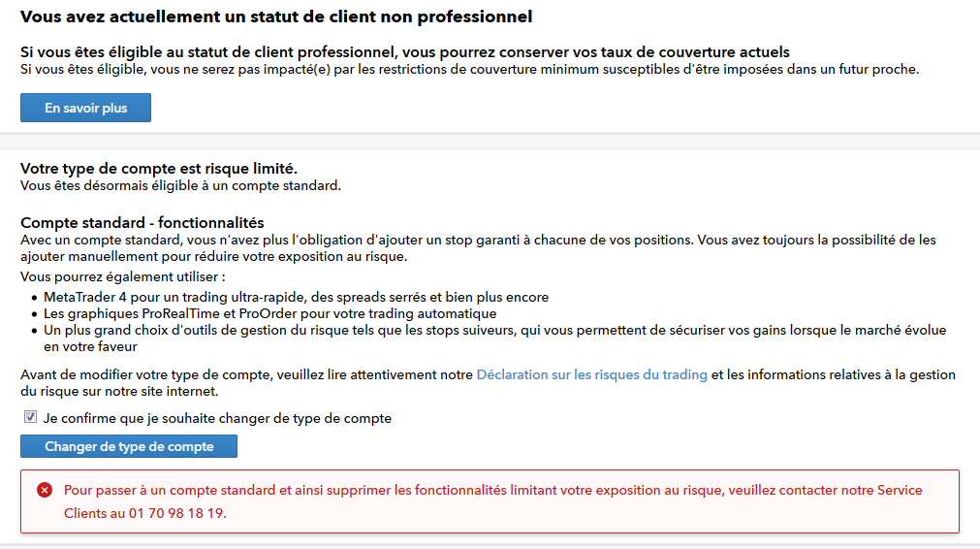980x549 pixels.
Task: Click the red "Pour passer à un compte standard" message
Action: pyautogui.click(x=492, y=491)
